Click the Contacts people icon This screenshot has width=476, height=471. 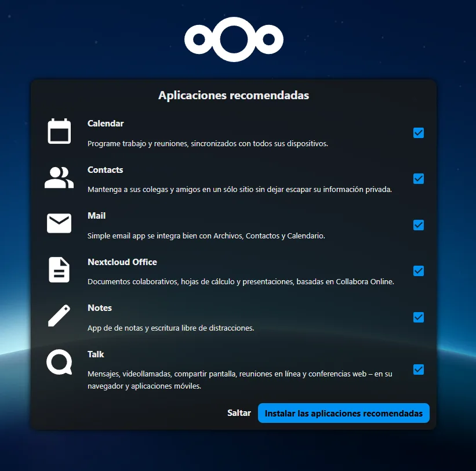pyautogui.click(x=59, y=177)
